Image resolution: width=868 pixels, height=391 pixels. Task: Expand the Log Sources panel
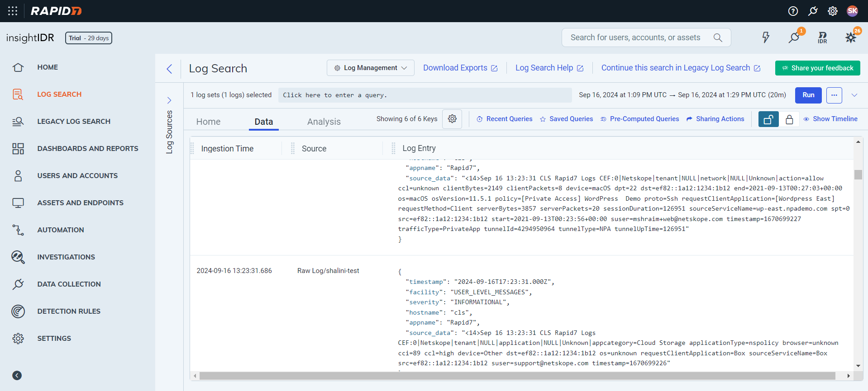169,100
